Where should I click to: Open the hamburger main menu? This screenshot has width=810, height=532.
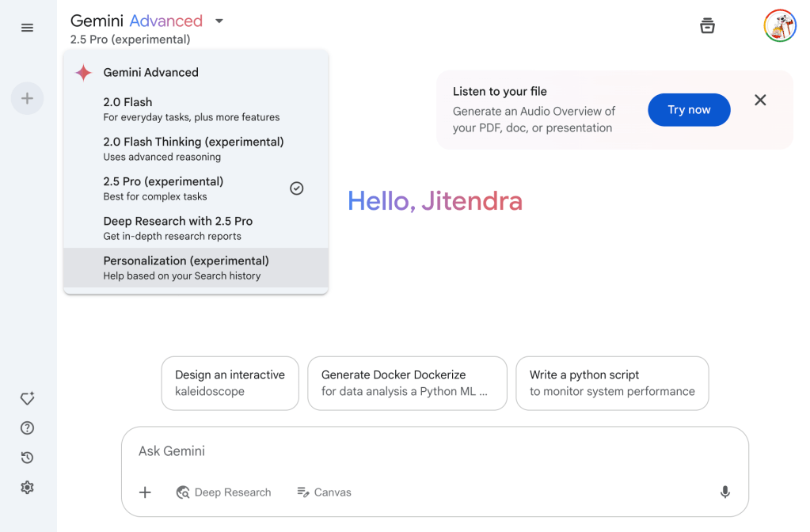pos(28,28)
